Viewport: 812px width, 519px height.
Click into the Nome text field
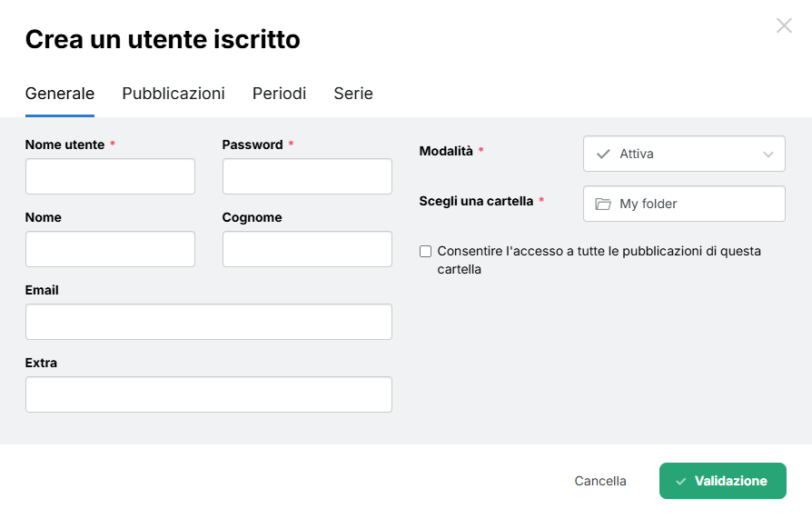(x=110, y=249)
